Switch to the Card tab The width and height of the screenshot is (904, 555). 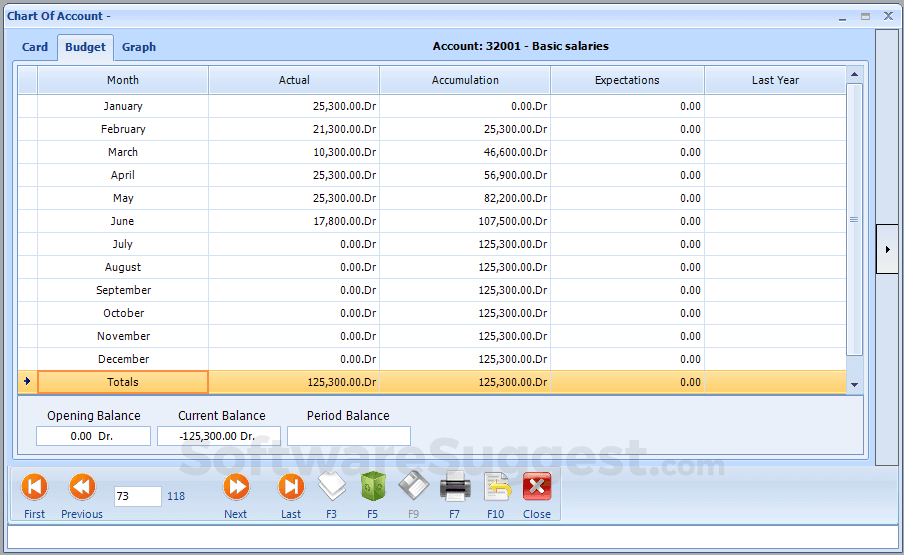pyautogui.click(x=35, y=47)
